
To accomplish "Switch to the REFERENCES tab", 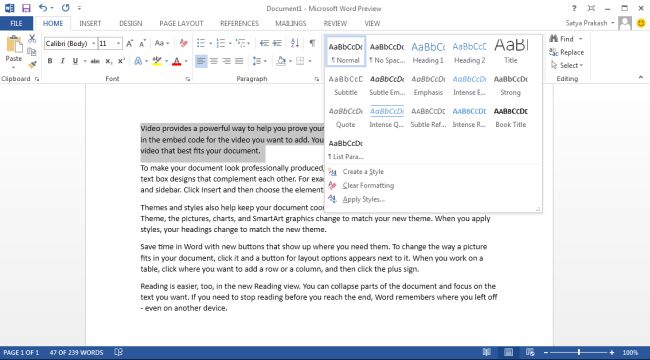I will click(x=239, y=23).
